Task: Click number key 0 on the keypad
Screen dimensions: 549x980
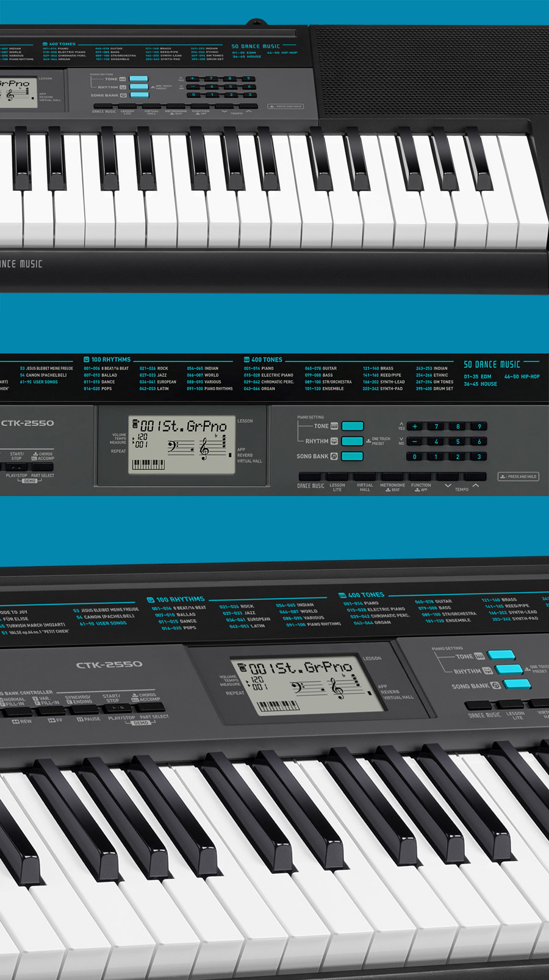Action: [x=415, y=456]
